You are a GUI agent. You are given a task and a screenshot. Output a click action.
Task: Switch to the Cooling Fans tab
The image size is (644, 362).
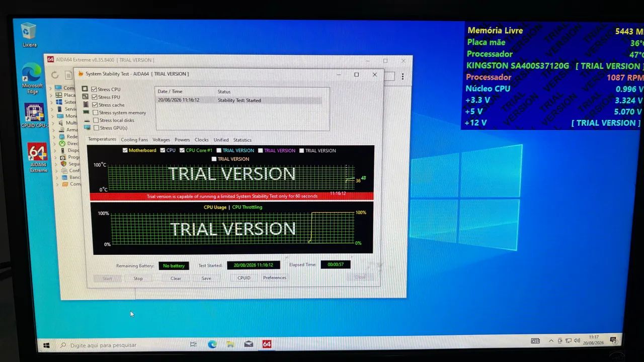[x=134, y=140]
